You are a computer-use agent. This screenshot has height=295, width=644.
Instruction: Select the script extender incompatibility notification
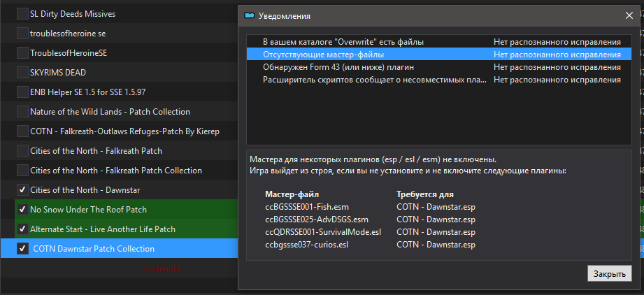(x=375, y=80)
